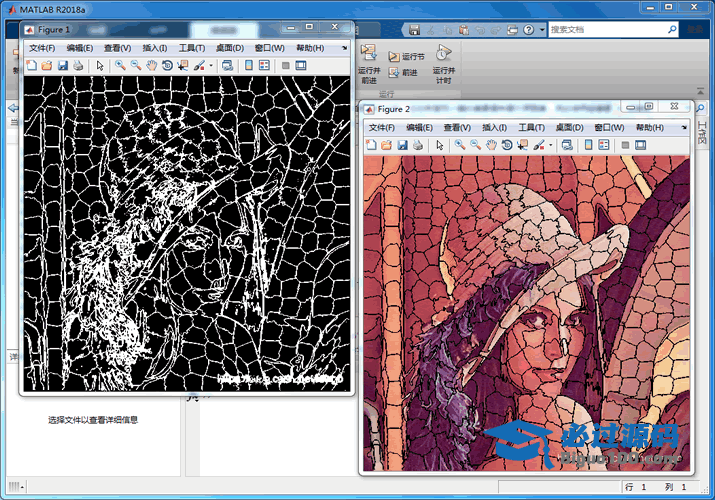
Task: Select Pan hand tool in Figure 2
Action: pyautogui.click(x=491, y=145)
